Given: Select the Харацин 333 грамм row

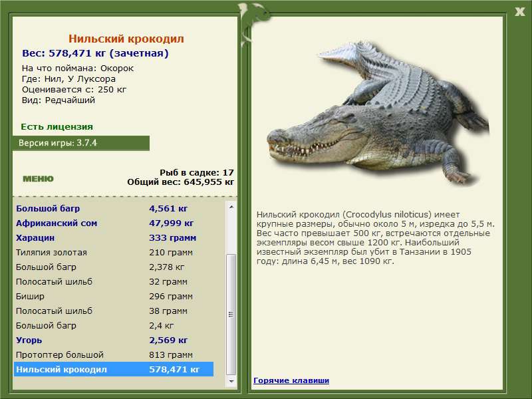Looking at the screenshot, I should [x=114, y=237].
